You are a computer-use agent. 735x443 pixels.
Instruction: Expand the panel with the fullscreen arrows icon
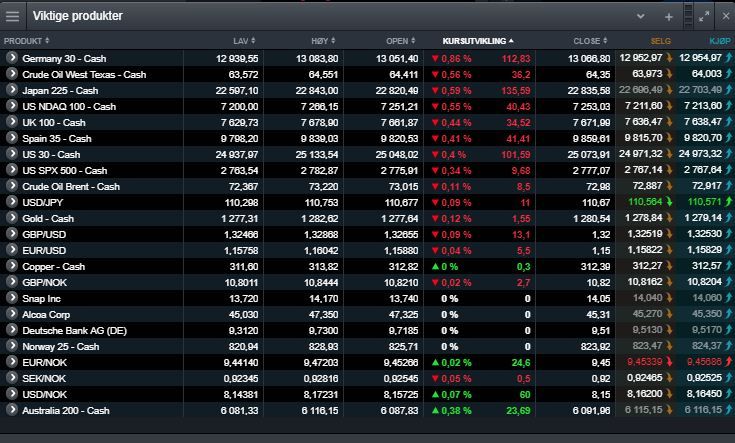tap(704, 16)
